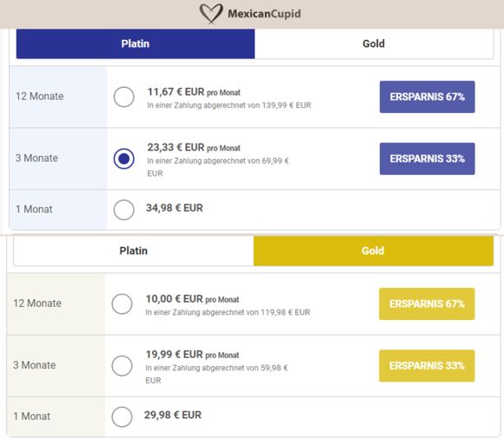
Task: Select the Gold 12 Monate radio button
Action: pyautogui.click(x=122, y=303)
